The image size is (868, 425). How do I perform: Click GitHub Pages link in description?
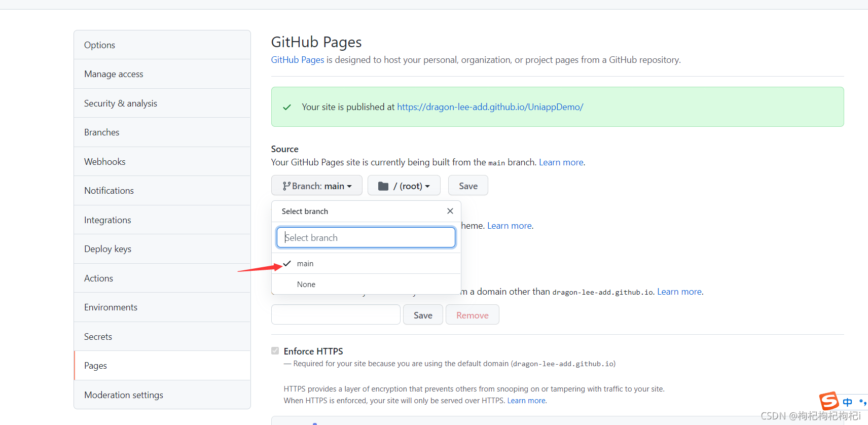pos(298,60)
